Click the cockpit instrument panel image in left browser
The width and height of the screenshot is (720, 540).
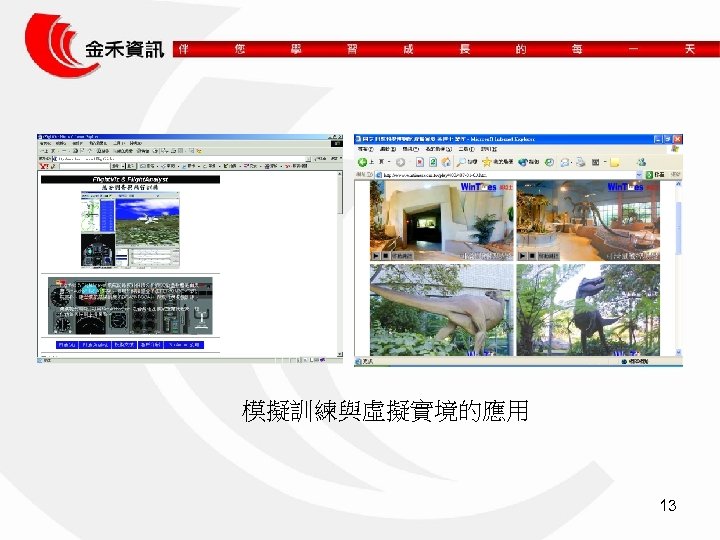pyautogui.click(x=130, y=306)
